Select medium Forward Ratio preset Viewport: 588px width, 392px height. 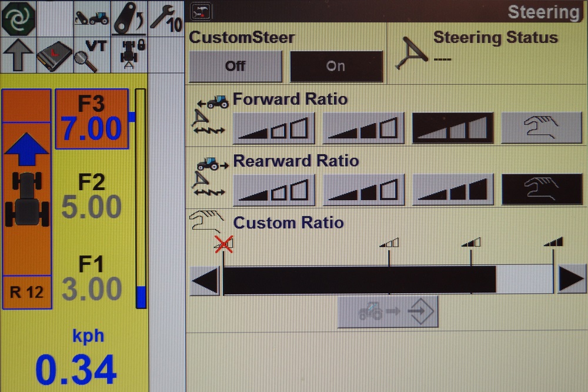coord(363,128)
